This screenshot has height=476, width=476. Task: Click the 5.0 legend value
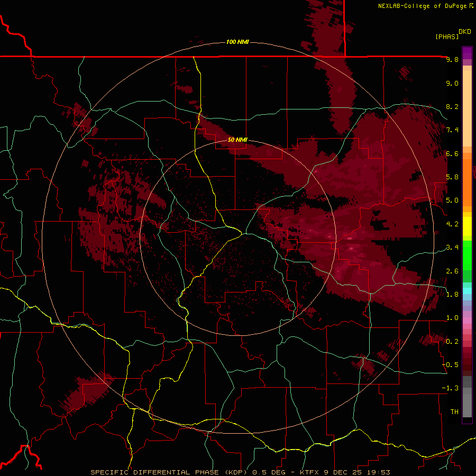click(452, 200)
